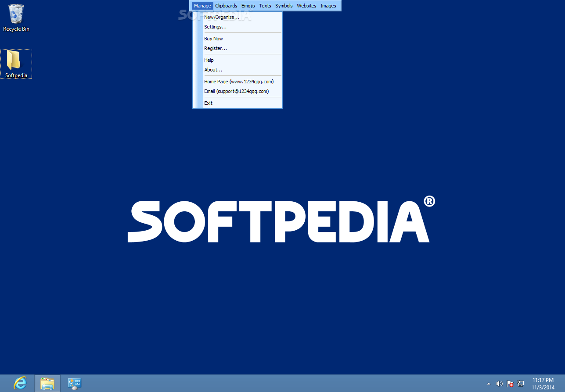Open the Clipboards menu
565x392 pixels.
point(226,6)
